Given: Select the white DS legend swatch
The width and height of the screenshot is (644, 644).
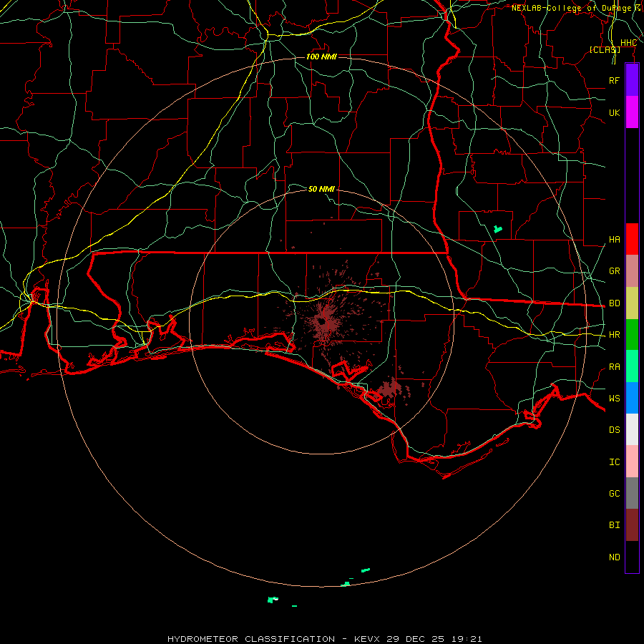Looking at the screenshot, I should (x=632, y=429).
